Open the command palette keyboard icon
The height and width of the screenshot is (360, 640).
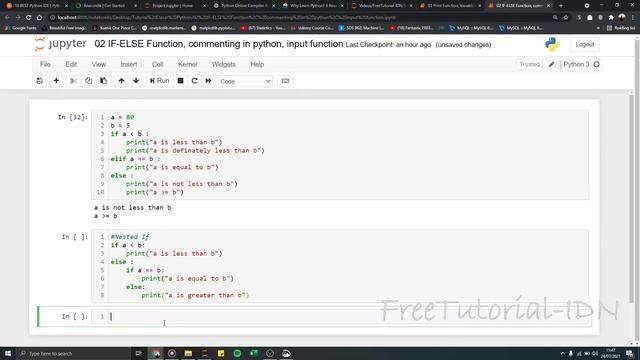(x=285, y=81)
